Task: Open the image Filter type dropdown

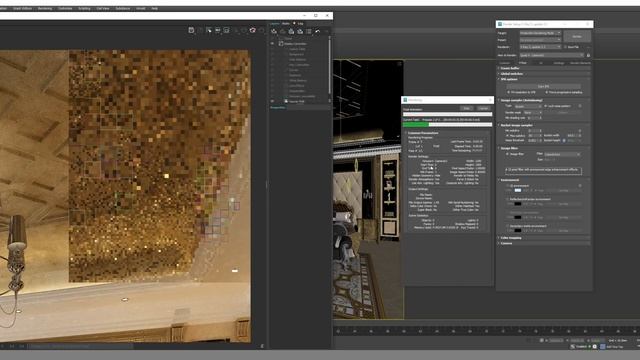Action: pyautogui.click(x=562, y=154)
